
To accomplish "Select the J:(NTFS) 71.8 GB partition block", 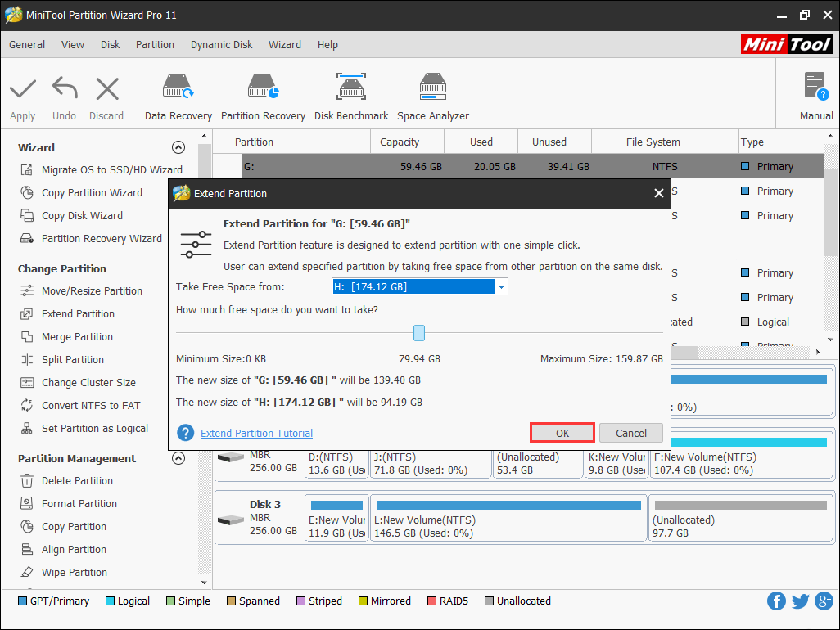I will click(x=431, y=464).
